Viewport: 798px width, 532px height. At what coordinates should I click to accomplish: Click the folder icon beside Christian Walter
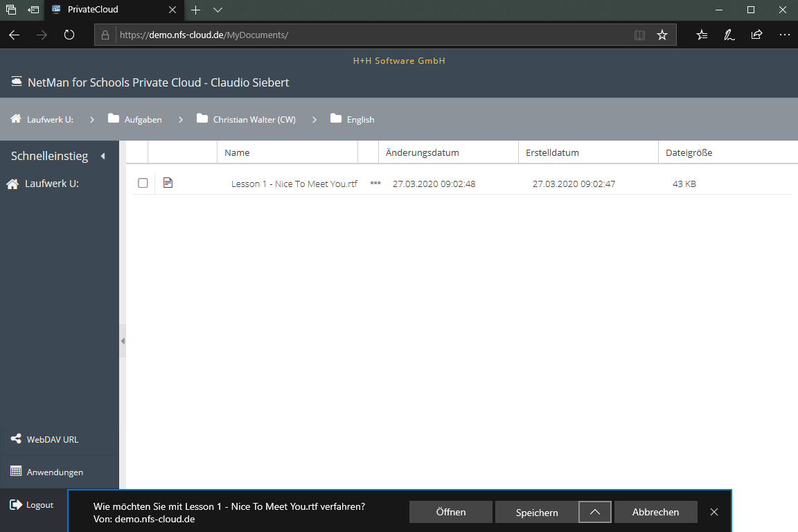tap(202, 118)
